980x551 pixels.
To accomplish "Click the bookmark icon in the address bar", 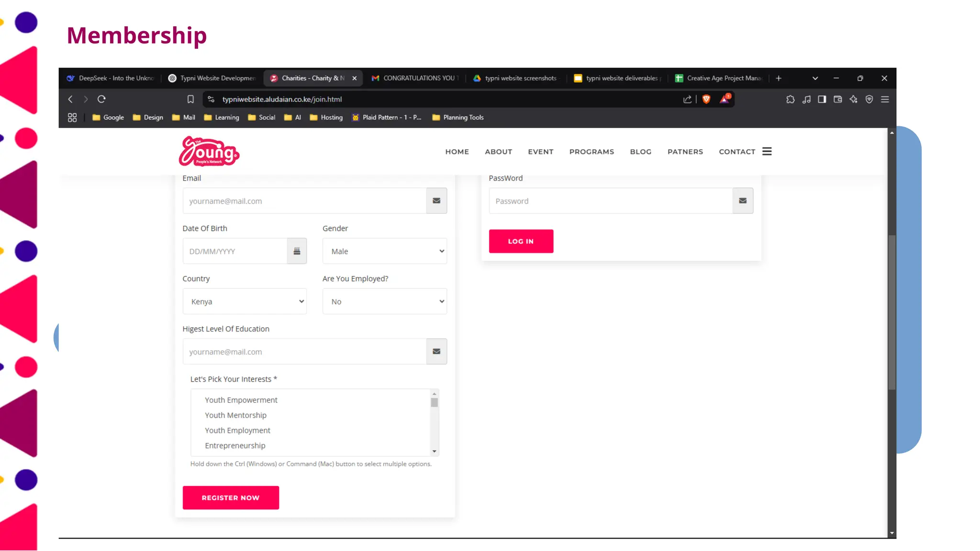I will point(190,99).
